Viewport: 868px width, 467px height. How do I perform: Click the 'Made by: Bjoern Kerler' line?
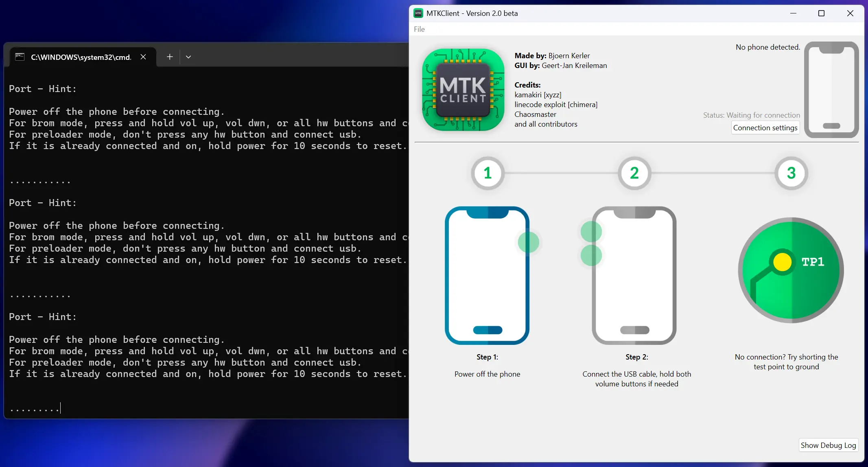coord(552,56)
